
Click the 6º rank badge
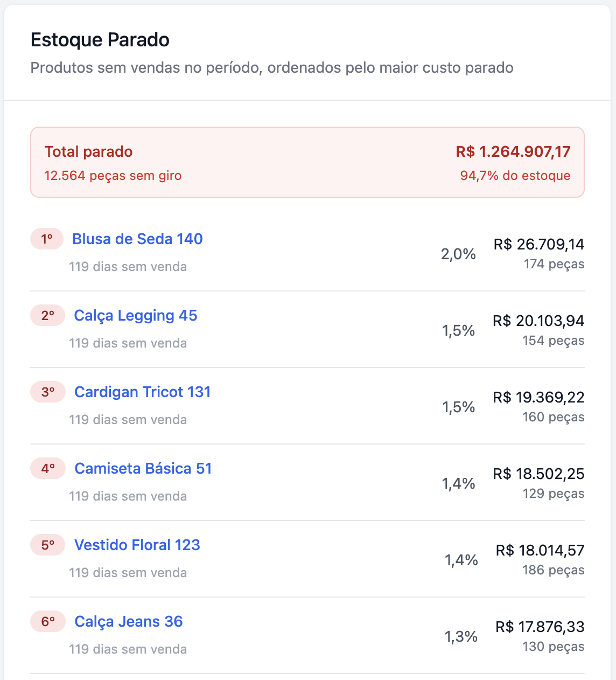point(48,621)
